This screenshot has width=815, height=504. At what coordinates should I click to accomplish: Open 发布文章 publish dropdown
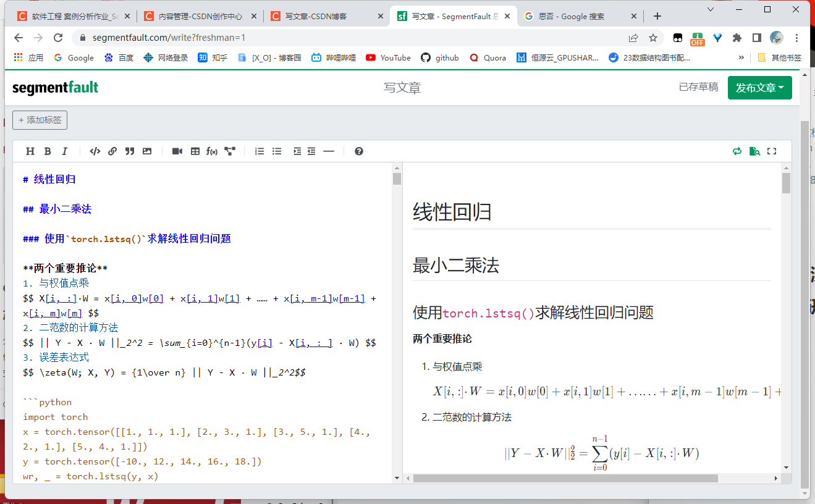point(760,88)
